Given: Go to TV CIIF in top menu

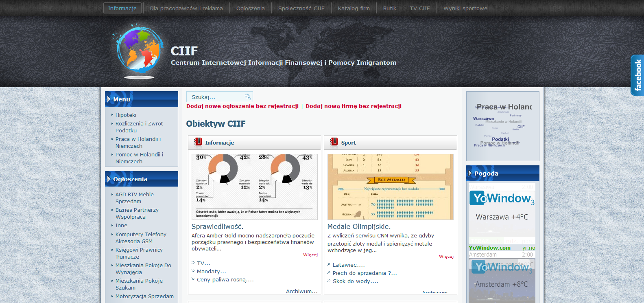Looking at the screenshot, I should point(419,8).
